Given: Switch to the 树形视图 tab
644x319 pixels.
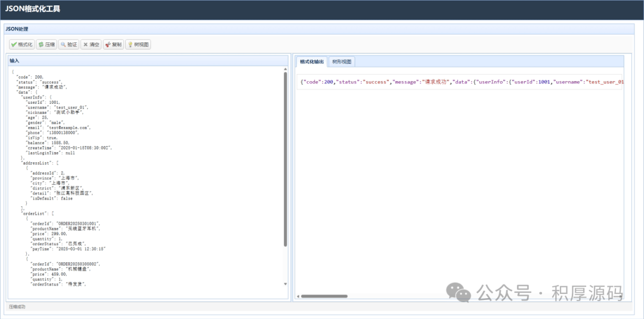Looking at the screenshot, I should point(342,61).
